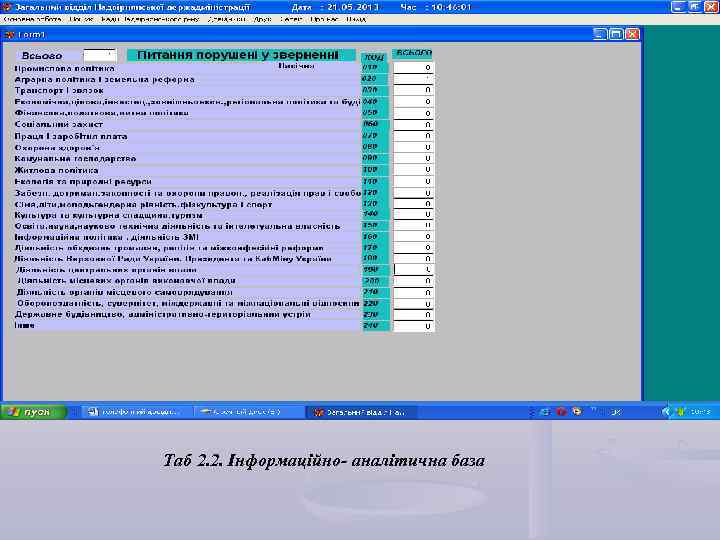
Task: Select the Діяльність органів місцевого самоврядування label
Action: pyautogui.click(x=124, y=292)
